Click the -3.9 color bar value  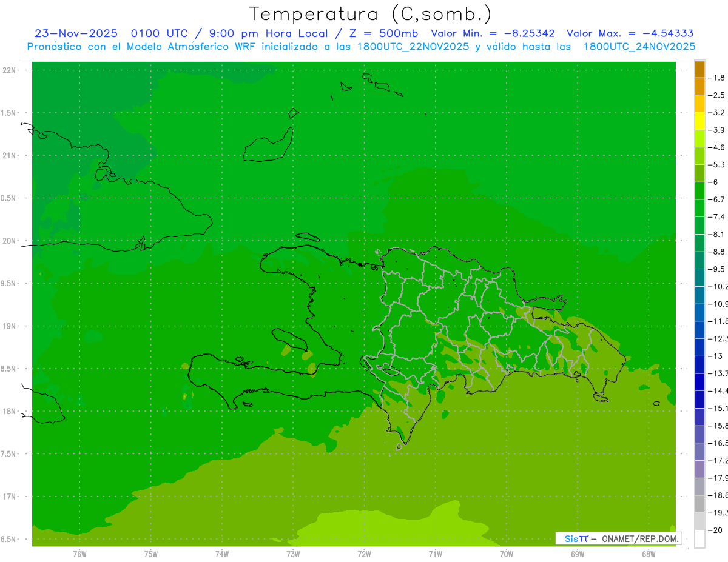click(x=716, y=130)
